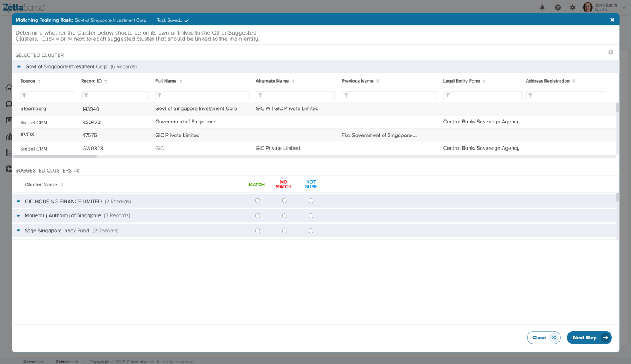Expand the Monetary Authority of Singapore cluster

pos(18,215)
